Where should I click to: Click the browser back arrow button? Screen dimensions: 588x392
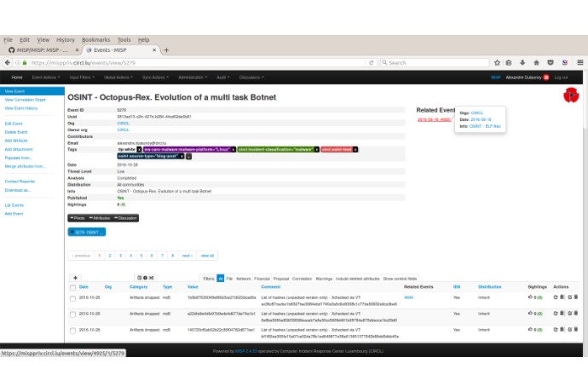tap(7, 63)
